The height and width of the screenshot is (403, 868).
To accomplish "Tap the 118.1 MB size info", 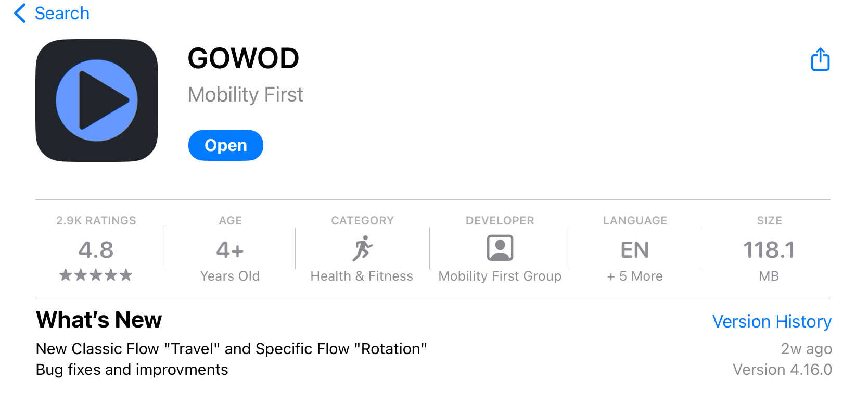I will point(769,250).
